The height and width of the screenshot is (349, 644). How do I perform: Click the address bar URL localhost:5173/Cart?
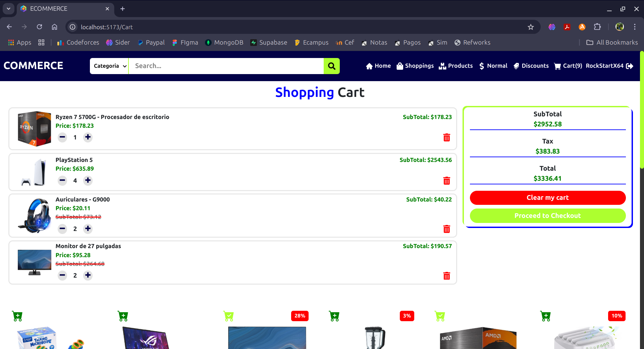coord(107,27)
